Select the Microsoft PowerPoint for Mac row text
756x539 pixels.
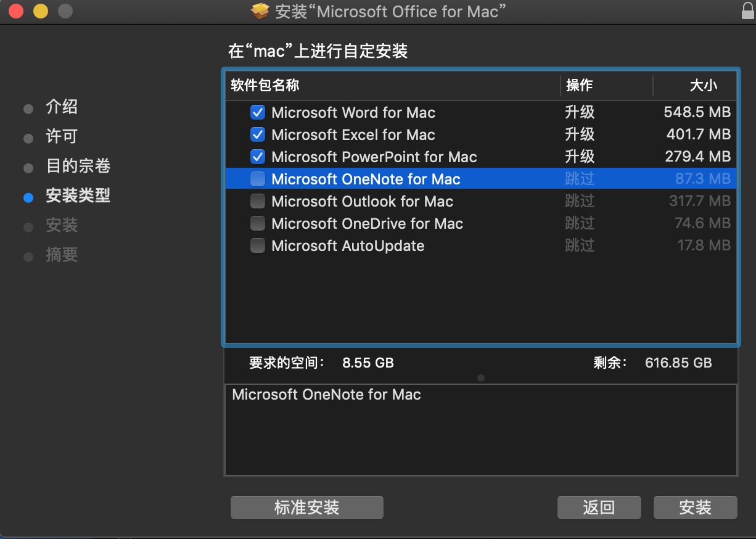374,157
